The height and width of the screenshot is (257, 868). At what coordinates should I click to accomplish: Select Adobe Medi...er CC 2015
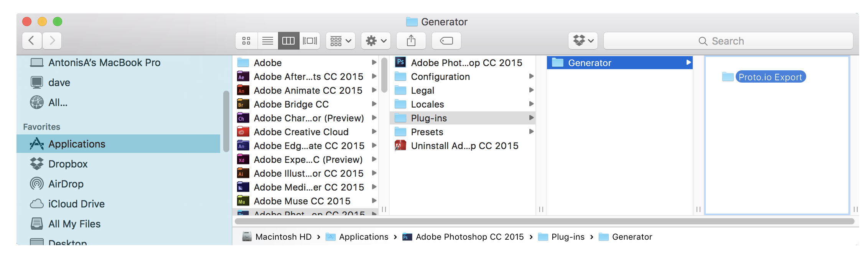pos(306,187)
